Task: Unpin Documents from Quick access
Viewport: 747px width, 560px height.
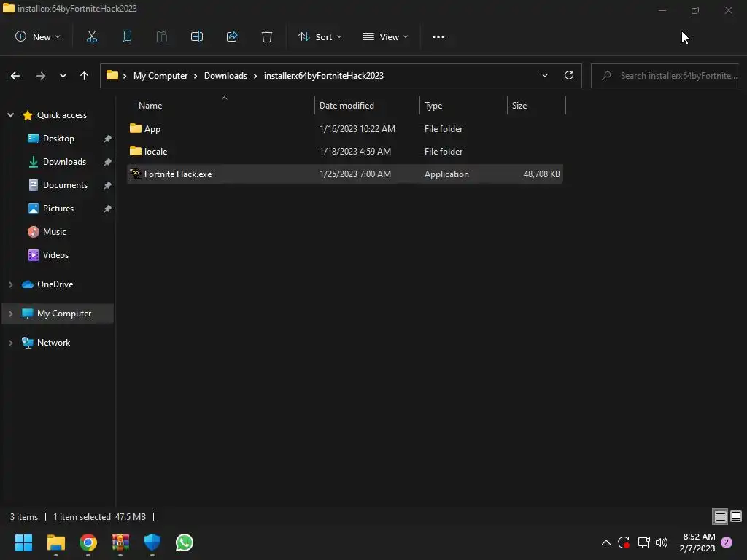Action: pyautogui.click(x=108, y=185)
